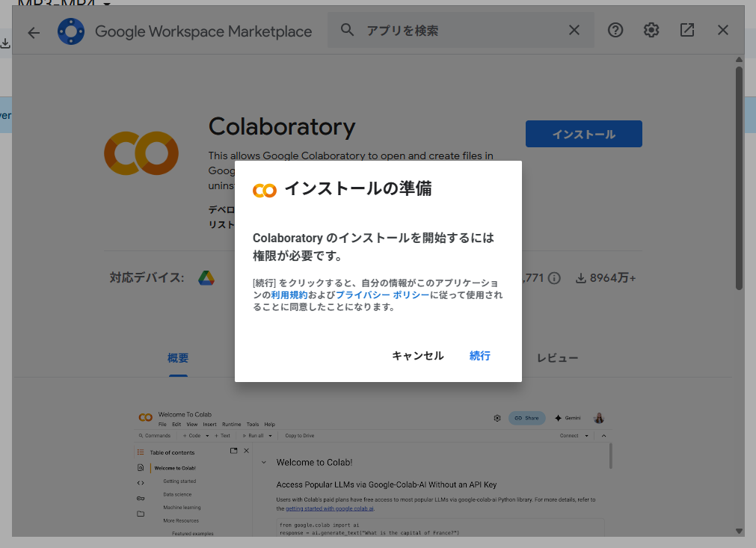Image resolution: width=756 pixels, height=548 pixels.
Task: Click the 対応デバイス: label
Action: [x=147, y=278]
